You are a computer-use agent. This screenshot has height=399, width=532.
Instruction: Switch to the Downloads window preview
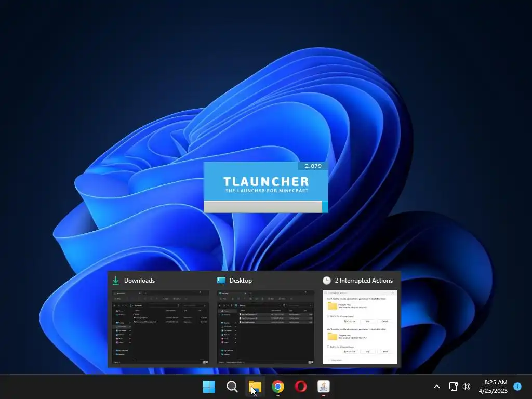point(161,327)
